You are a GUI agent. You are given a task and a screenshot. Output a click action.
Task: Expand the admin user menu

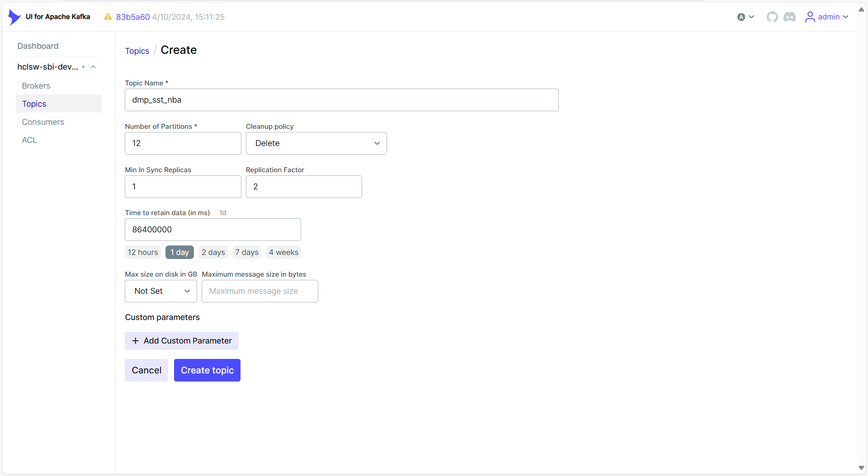845,17
